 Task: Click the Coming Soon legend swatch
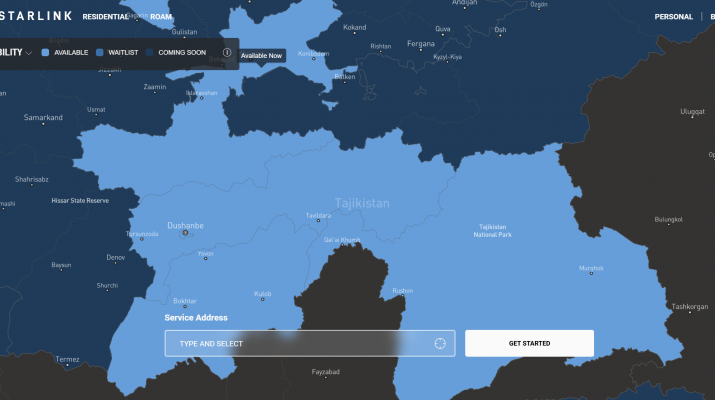[x=150, y=52]
